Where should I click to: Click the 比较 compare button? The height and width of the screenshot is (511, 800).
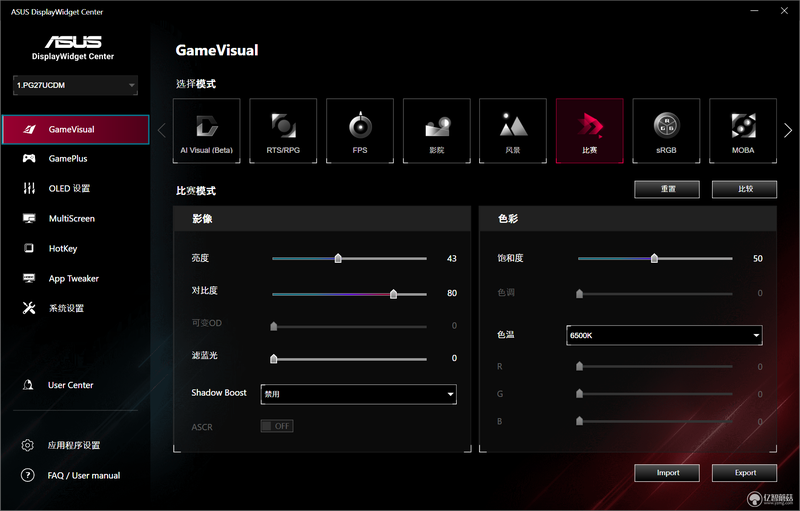(744, 189)
